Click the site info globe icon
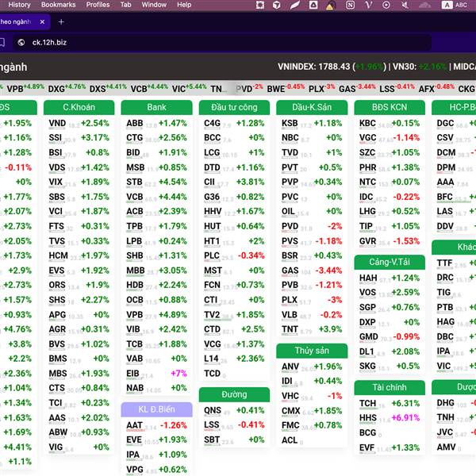The width and height of the screenshot is (476, 476). [x=21, y=43]
